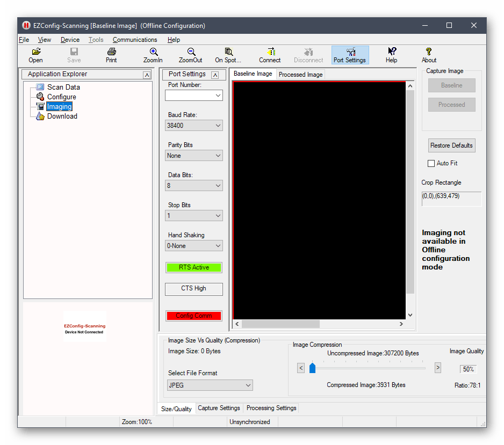Click the compression slider left arrow
This screenshot has width=504, height=445.
(301, 368)
